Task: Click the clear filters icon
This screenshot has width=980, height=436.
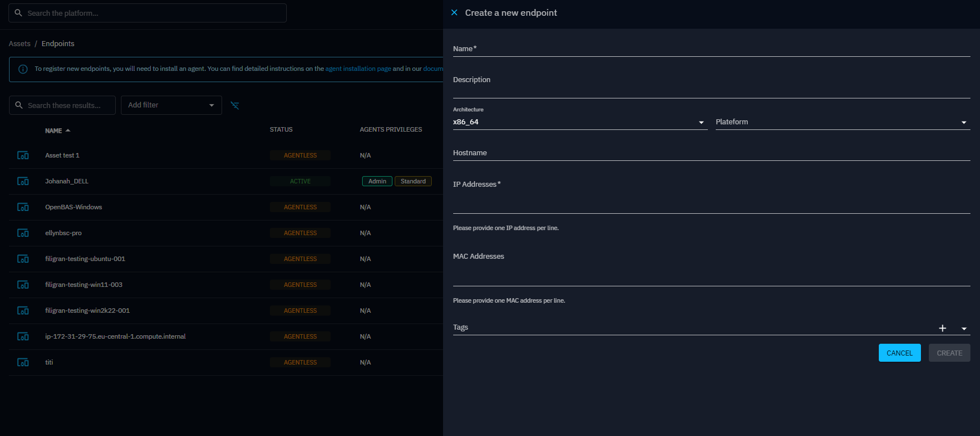Action: click(235, 105)
